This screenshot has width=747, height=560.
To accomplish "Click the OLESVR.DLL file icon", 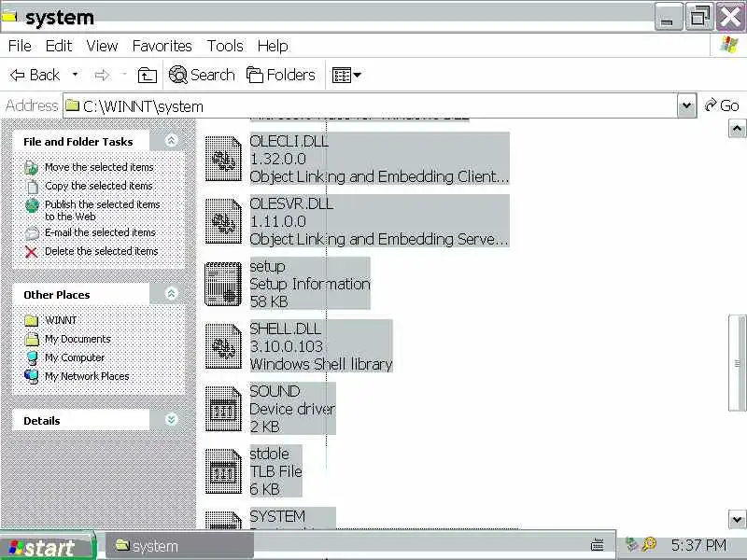I will tap(223, 221).
